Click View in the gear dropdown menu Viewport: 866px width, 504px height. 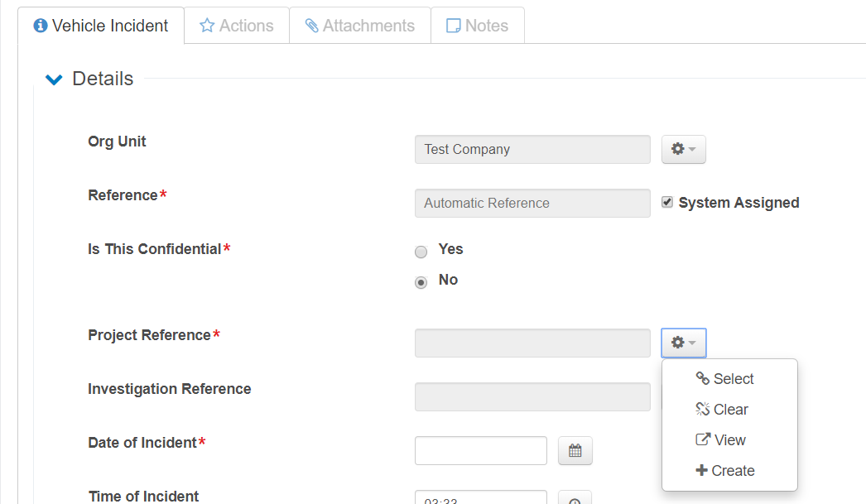point(721,440)
